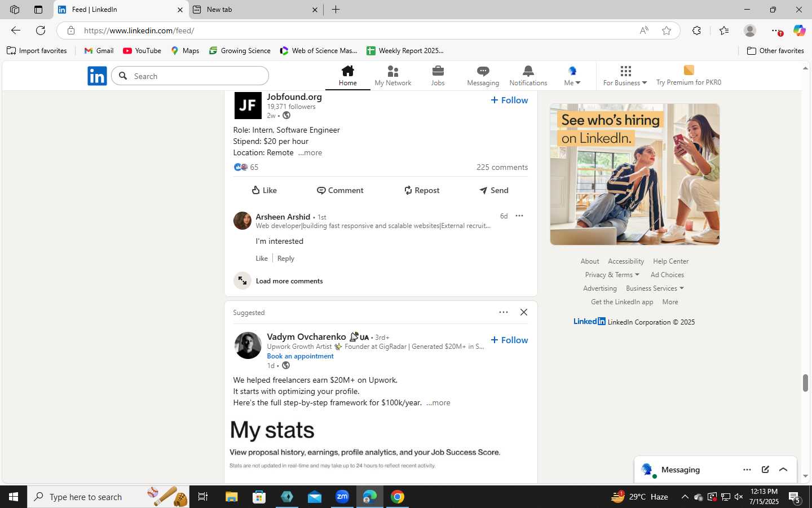Open File Explorer from taskbar
Viewport: 812px width, 508px height.
[x=231, y=497]
